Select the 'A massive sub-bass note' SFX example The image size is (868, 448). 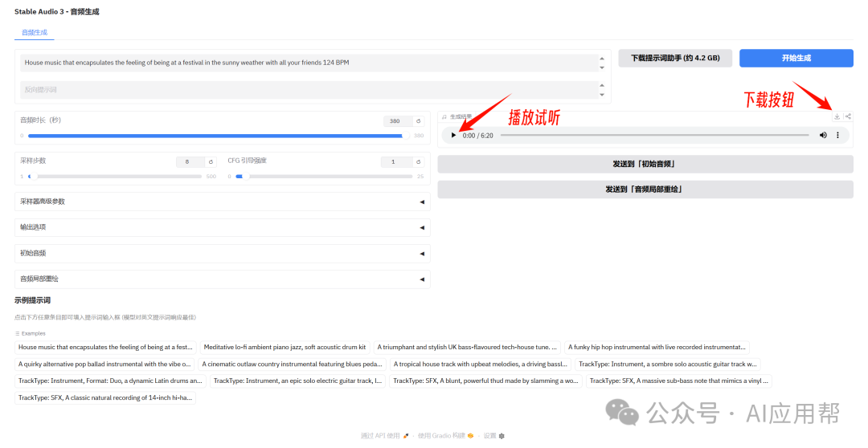tap(678, 381)
